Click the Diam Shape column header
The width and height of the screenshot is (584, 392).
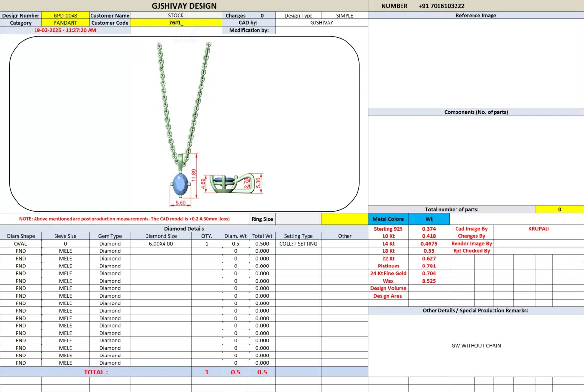(x=21, y=236)
